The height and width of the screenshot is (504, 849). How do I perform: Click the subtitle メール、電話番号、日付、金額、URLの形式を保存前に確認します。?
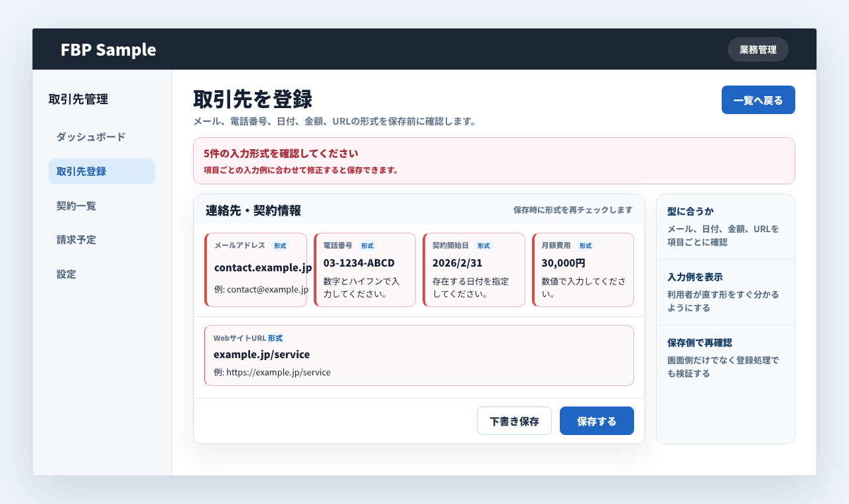click(335, 121)
